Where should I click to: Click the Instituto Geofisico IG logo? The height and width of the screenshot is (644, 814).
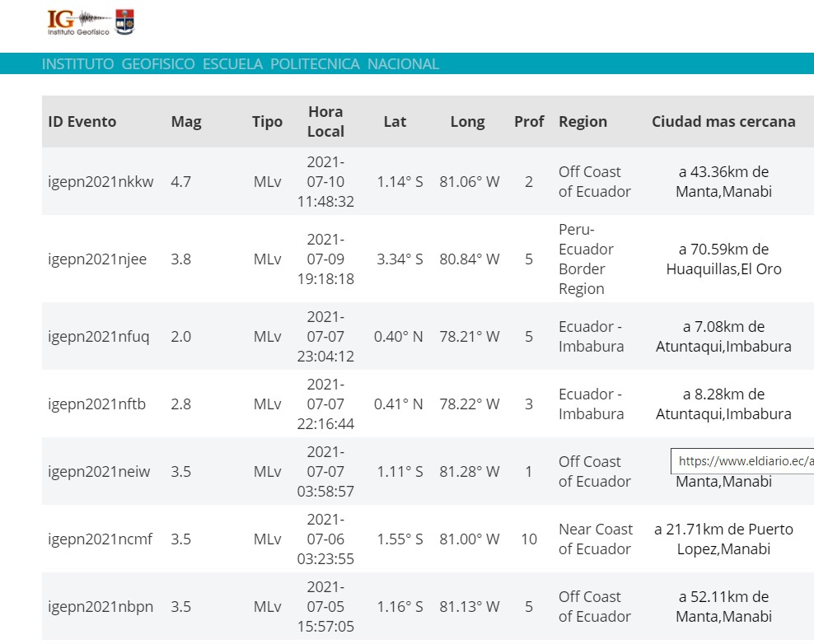click(x=78, y=23)
